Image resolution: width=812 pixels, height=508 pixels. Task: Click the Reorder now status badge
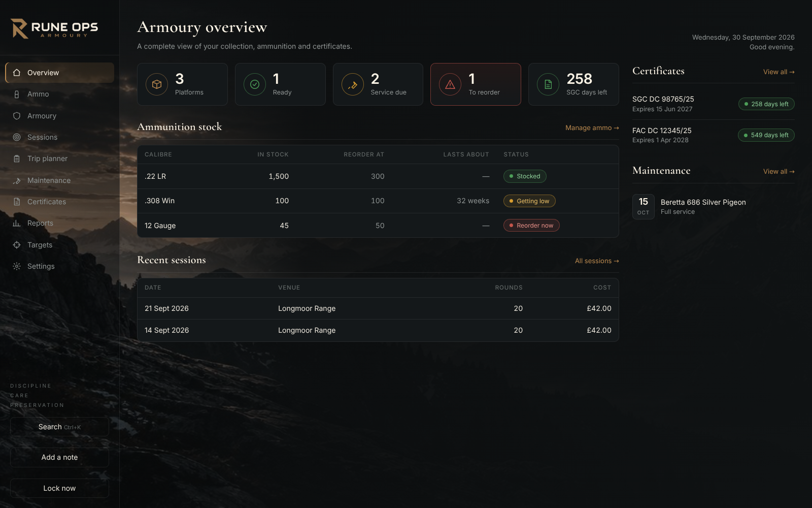point(531,226)
